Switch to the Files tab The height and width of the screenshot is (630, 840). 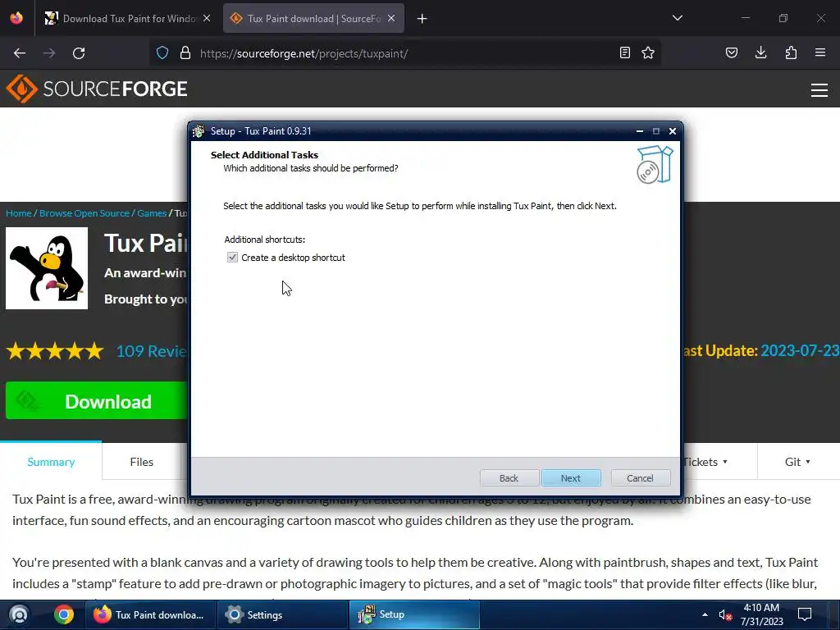(141, 462)
